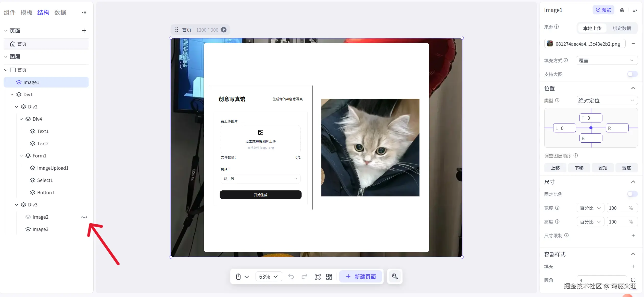Screen dimensions: 644x297
Task: Enable the 固定比例 switch
Action: pos(632,194)
